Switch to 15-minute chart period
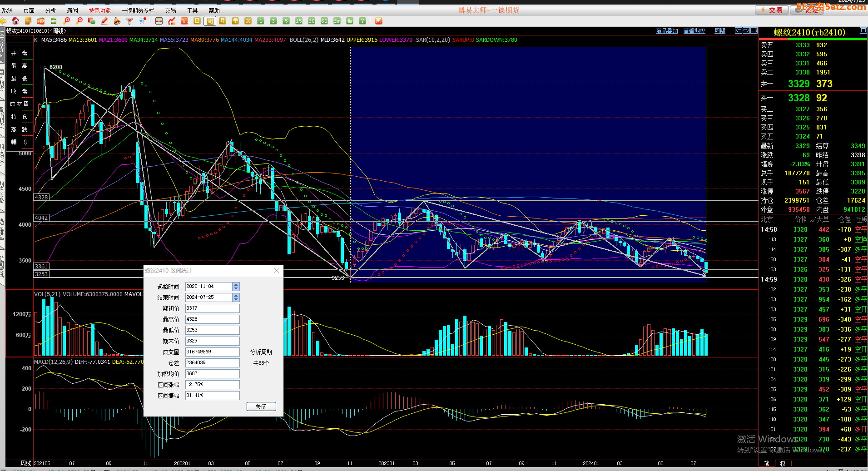 (x=298, y=21)
